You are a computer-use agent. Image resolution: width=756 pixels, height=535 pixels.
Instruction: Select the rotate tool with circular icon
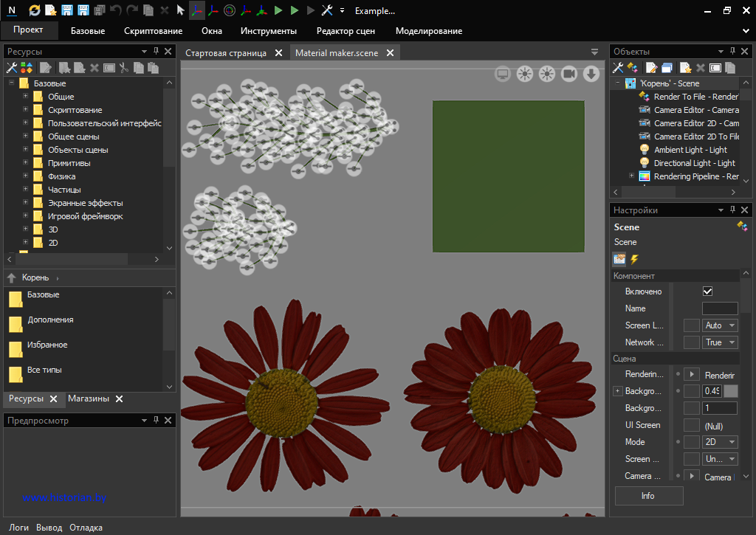click(x=229, y=10)
